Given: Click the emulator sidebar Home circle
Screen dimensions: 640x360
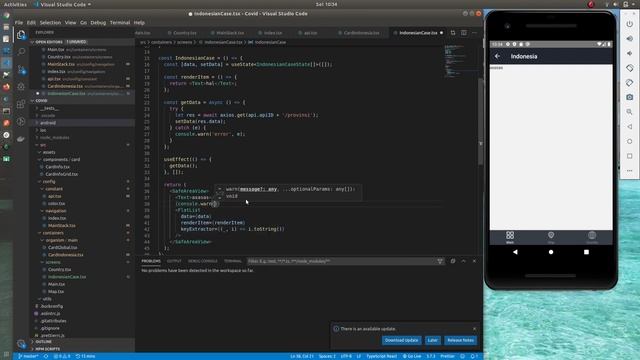Looking at the screenshot, I should [629, 141].
